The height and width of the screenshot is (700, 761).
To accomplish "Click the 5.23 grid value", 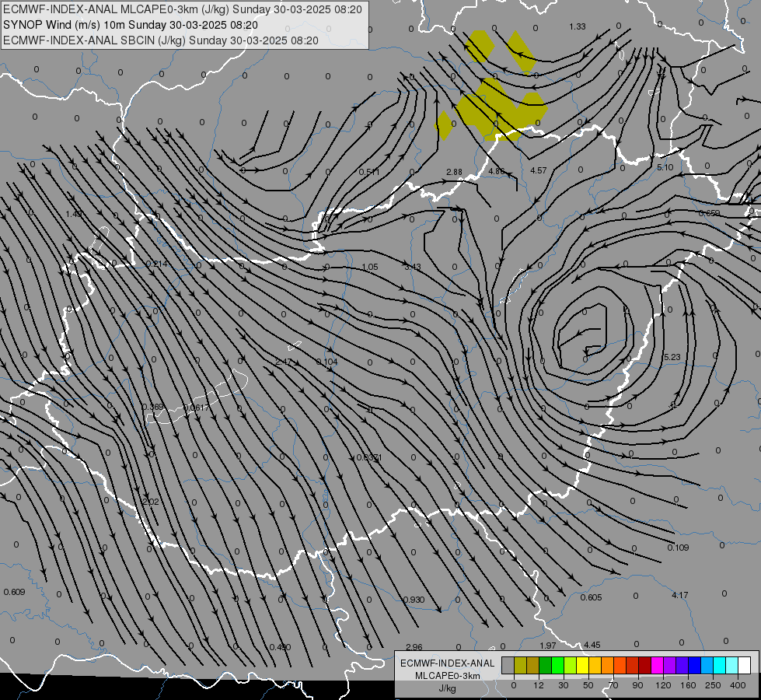I will pyautogui.click(x=672, y=357).
